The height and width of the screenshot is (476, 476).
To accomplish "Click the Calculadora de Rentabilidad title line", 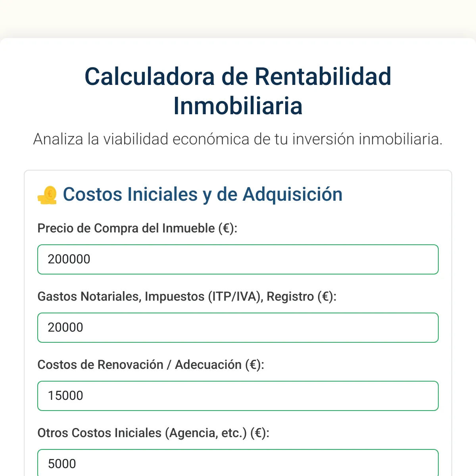I will (x=238, y=76).
